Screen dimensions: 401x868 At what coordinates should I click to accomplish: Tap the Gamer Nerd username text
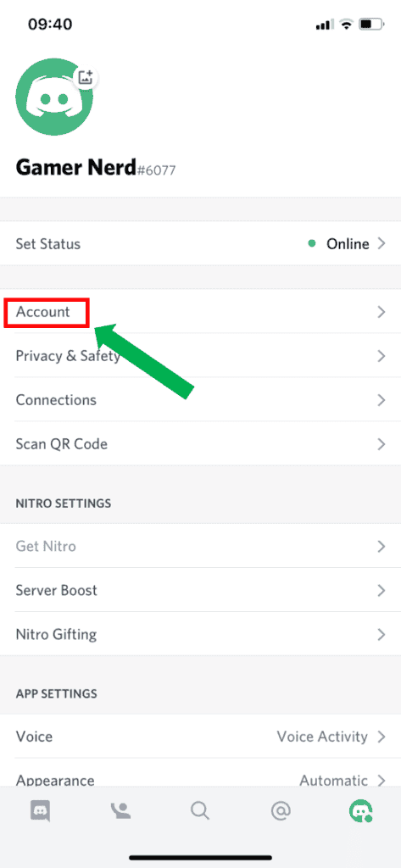(76, 166)
